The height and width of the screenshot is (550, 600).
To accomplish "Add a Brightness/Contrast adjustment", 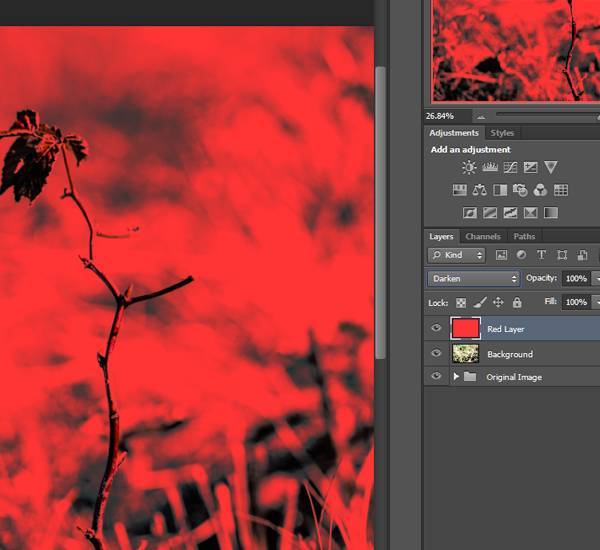I will [x=469, y=168].
